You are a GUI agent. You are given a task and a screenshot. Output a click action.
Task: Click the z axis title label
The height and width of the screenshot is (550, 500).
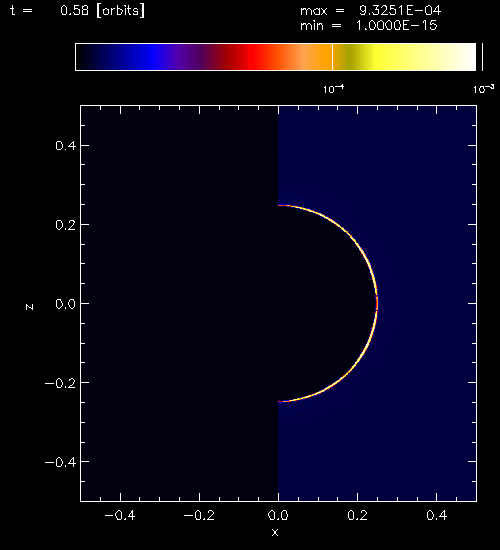click(29, 307)
